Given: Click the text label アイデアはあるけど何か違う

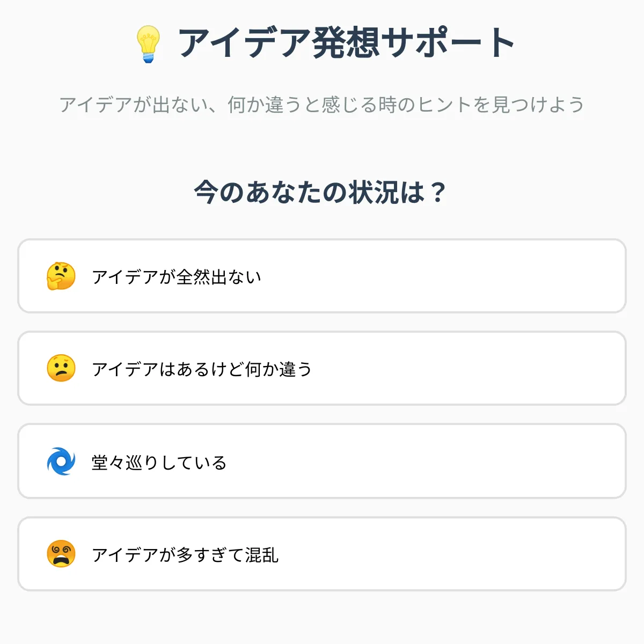Looking at the screenshot, I should click(202, 369).
